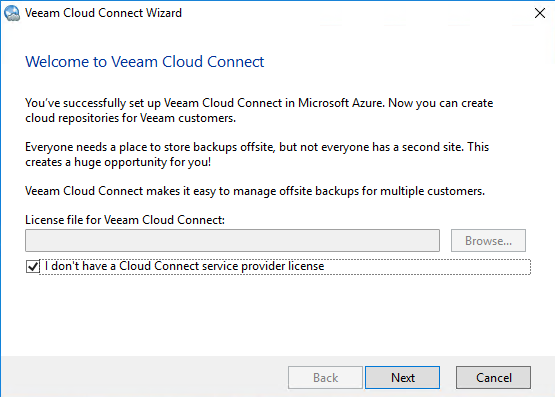Click the word "Wizard" in the title bar

pos(164,13)
